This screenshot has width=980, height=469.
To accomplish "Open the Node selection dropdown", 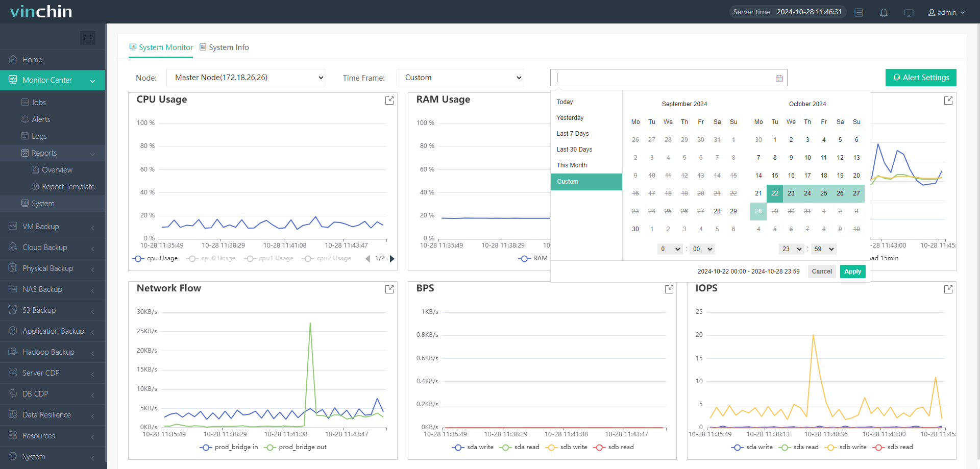I will [x=247, y=78].
